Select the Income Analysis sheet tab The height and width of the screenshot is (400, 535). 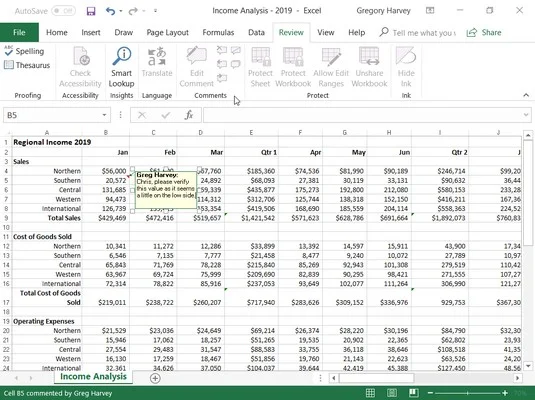[x=93, y=376]
